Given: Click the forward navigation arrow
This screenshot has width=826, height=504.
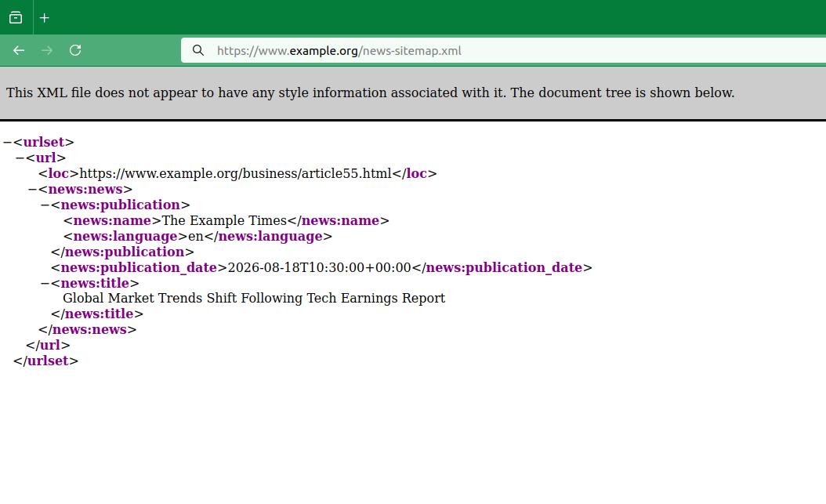Looking at the screenshot, I should point(47,51).
